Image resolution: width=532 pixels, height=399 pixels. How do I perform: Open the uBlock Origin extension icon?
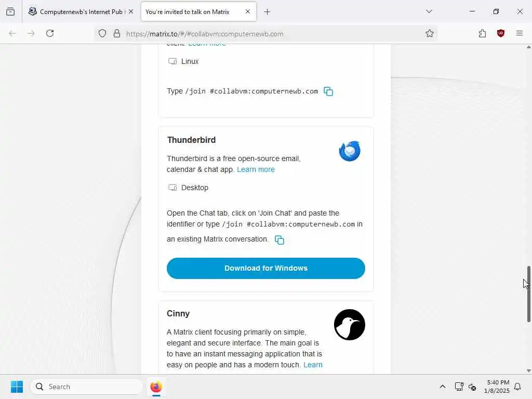(501, 33)
